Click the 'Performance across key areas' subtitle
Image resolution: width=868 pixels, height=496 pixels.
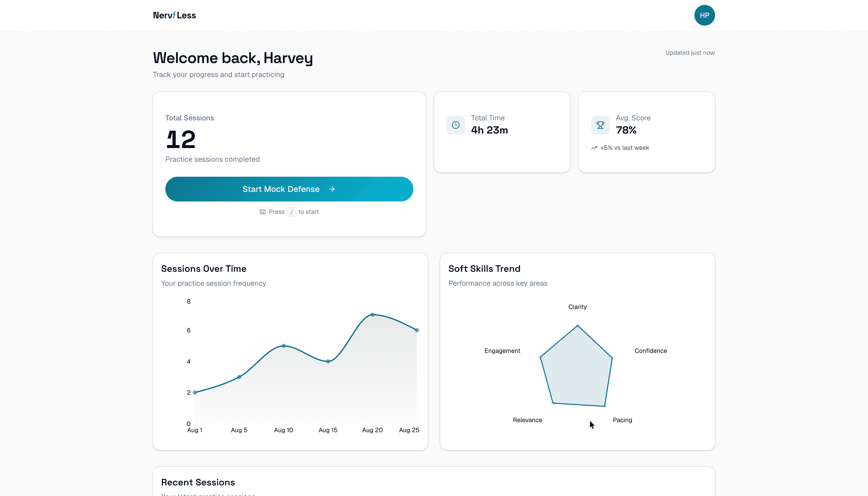[498, 283]
